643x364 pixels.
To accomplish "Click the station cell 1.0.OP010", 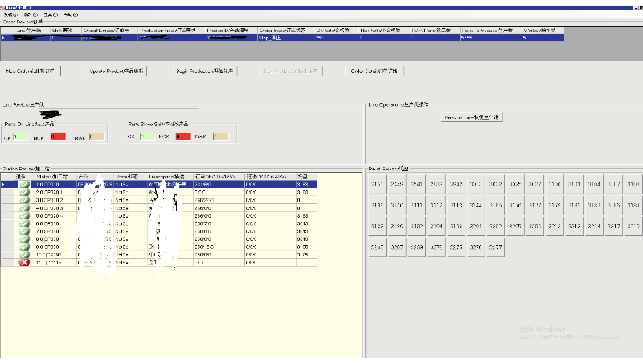I will [55, 185].
